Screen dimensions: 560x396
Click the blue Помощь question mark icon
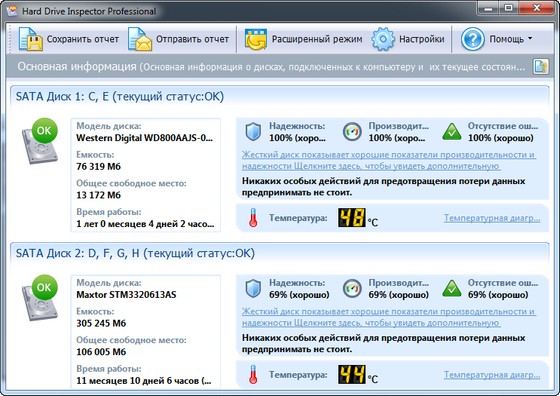(x=472, y=39)
